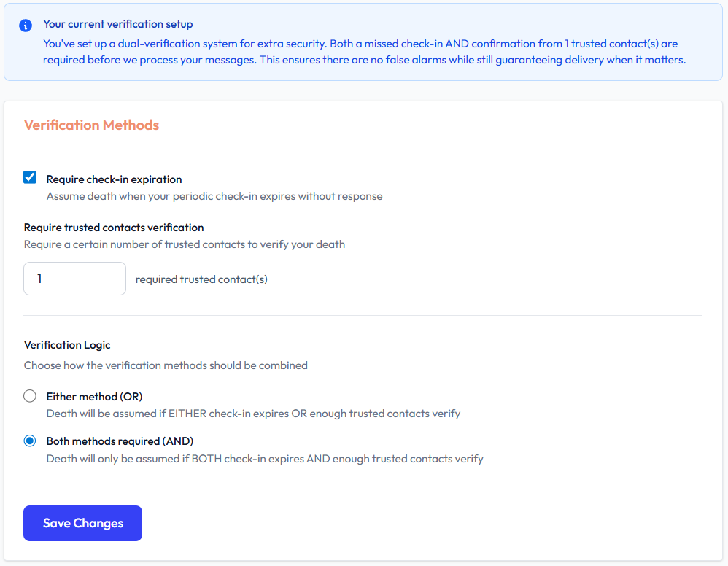The image size is (728, 566).
Task: Click the info icon in the blue banner
Action: pos(26,26)
